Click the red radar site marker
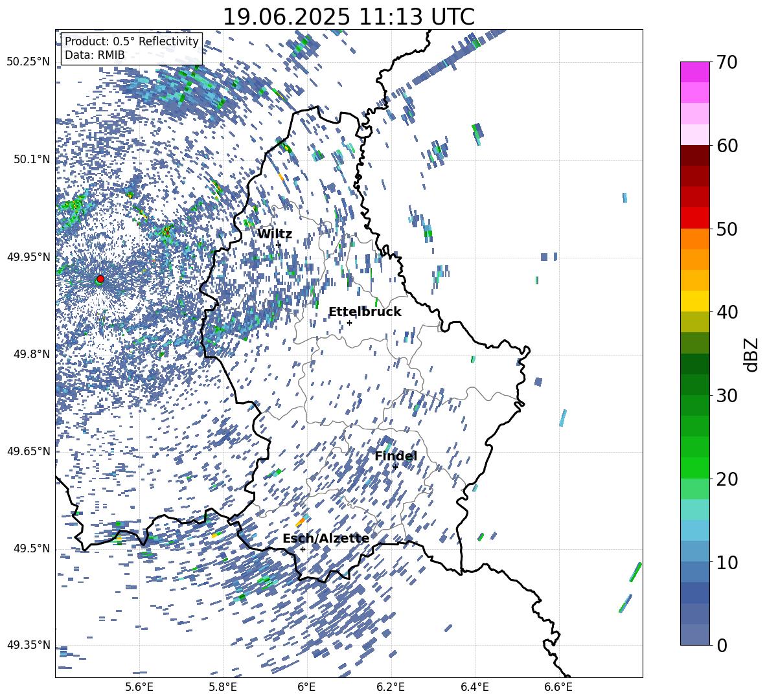Image resolution: width=767 pixels, height=700 pixels. [x=100, y=278]
